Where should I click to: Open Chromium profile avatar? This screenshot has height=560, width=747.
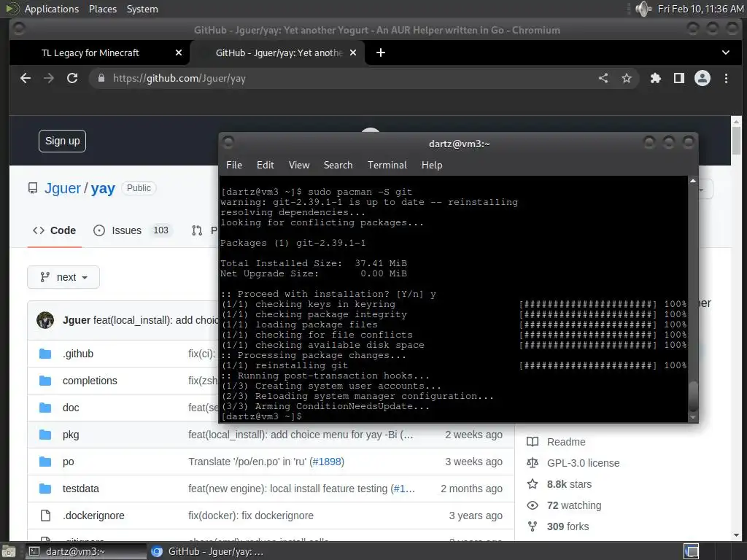[x=703, y=78]
